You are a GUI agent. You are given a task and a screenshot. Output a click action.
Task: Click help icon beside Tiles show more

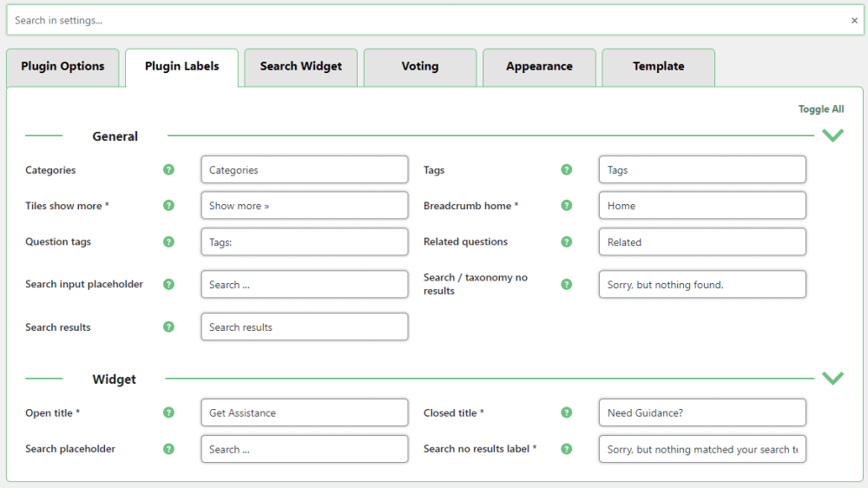point(168,206)
